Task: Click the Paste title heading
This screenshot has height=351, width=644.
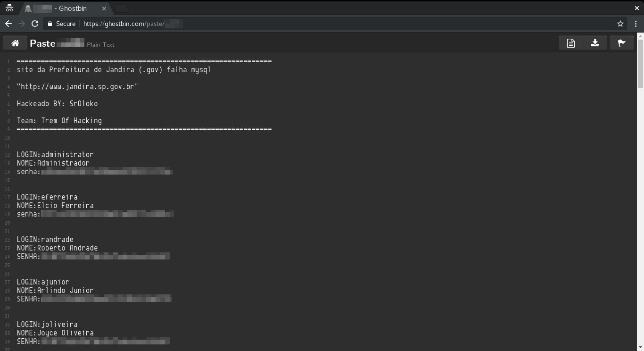Action: [x=42, y=43]
